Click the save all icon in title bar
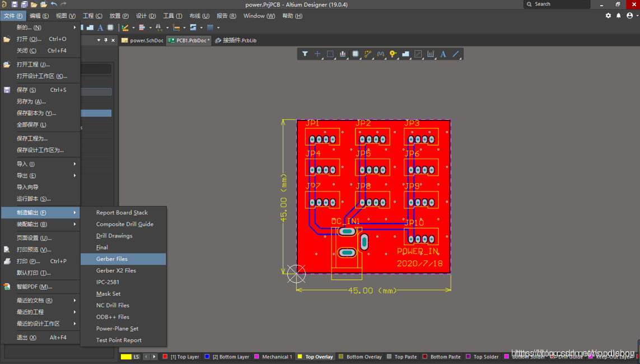Screen dimensions: 640x364 [24, 4]
